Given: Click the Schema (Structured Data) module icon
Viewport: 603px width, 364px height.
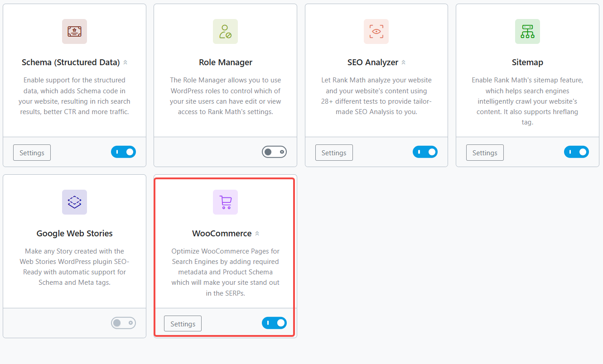Looking at the screenshot, I should [74, 31].
